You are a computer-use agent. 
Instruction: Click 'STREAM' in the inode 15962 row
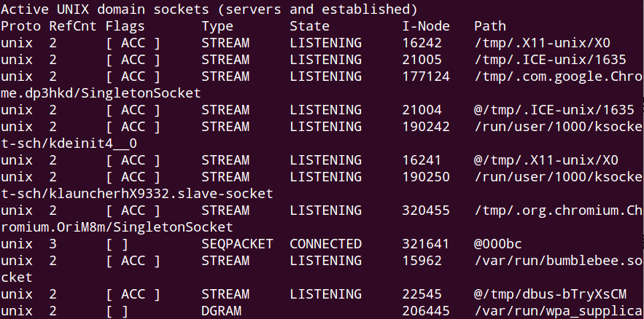pyautogui.click(x=225, y=261)
